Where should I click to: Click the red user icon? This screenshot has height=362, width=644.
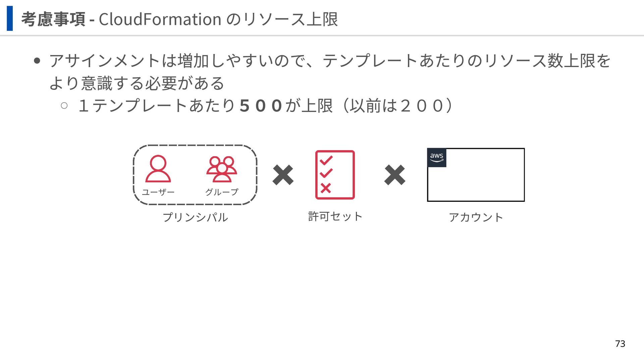click(158, 169)
